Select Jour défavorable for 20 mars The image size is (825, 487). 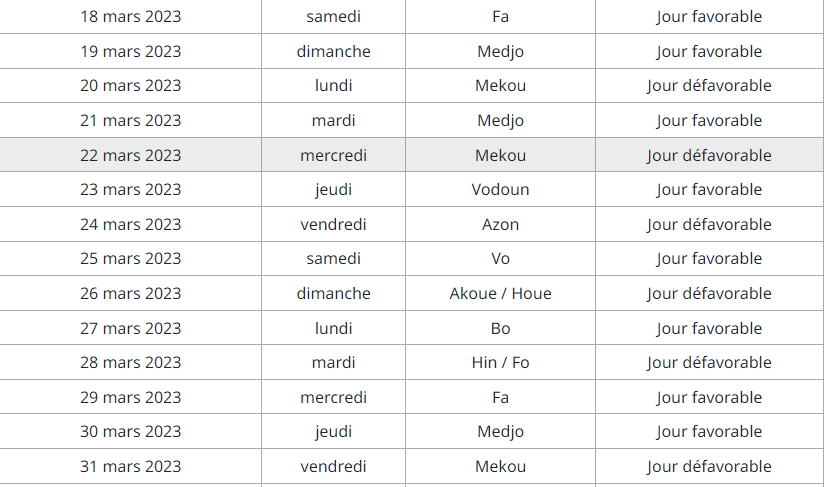[x=709, y=86]
